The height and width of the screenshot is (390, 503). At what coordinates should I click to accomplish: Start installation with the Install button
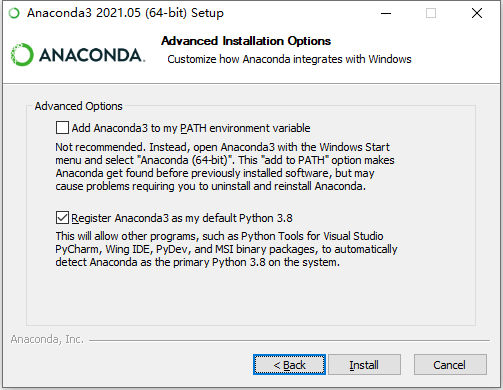coord(364,365)
